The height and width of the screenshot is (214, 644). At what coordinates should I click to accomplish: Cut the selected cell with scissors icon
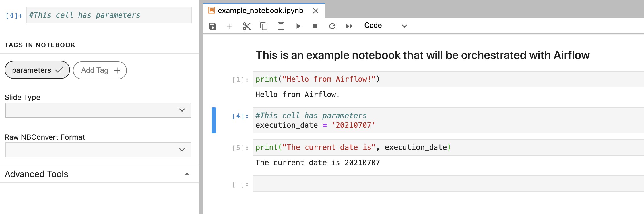click(x=247, y=26)
